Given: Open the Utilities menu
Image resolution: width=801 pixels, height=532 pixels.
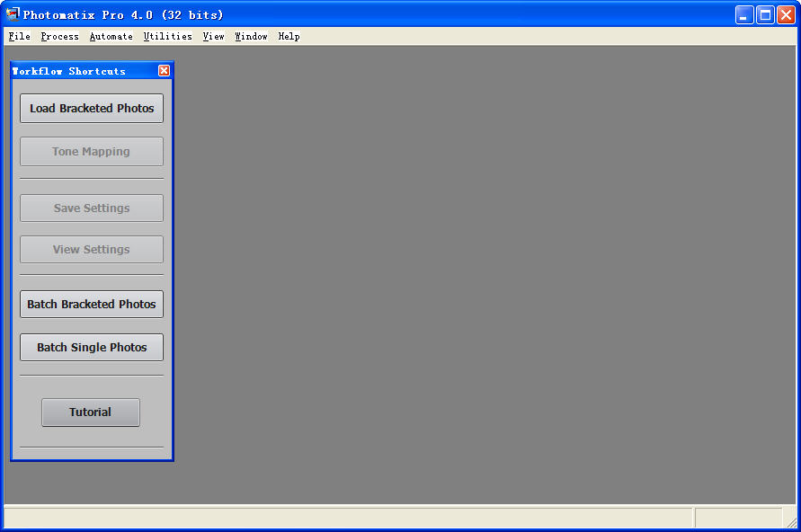Looking at the screenshot, I should [x=167, y=36].
